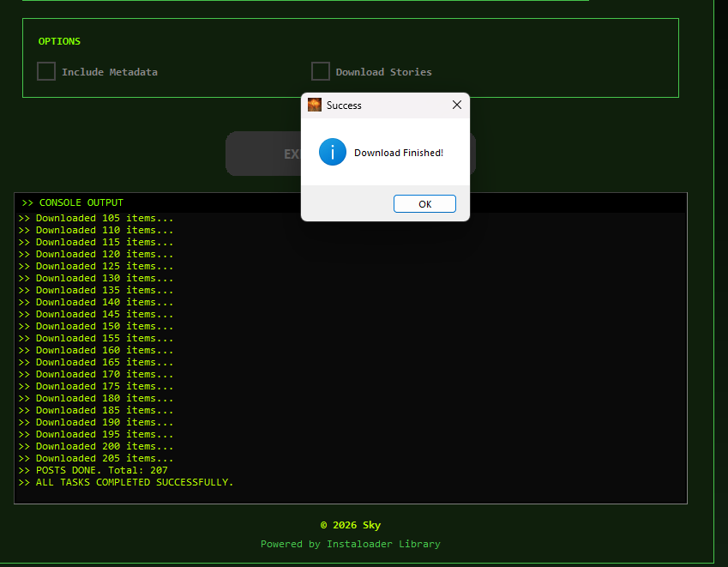
Task: Click the blue information icon in the dialog
Action: click(x=333, y=152)
